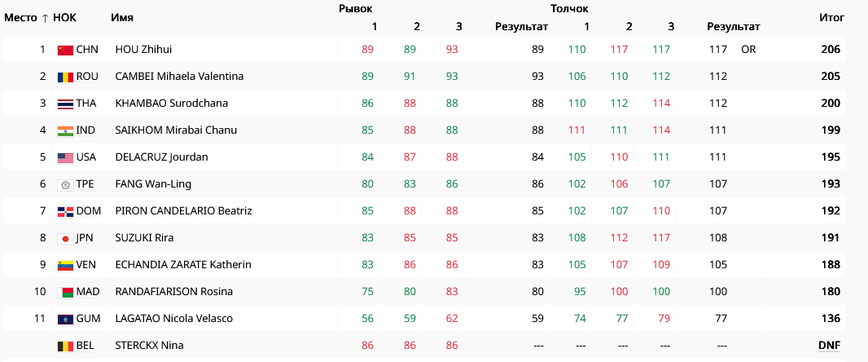Click the Thailand flag icon
The height and width of the screenshot is (362, 868).
tap(65, 104)
